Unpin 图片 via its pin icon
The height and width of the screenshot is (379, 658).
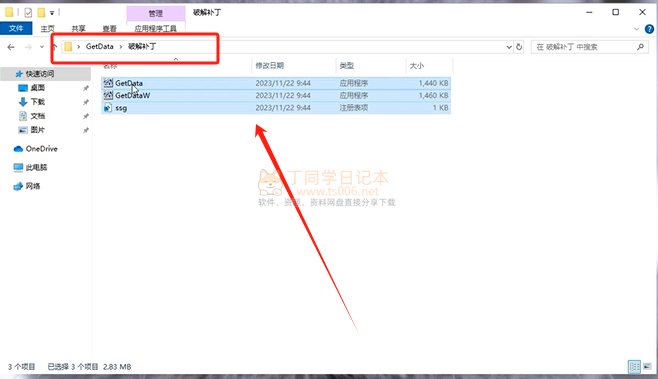tap(86, 130)
